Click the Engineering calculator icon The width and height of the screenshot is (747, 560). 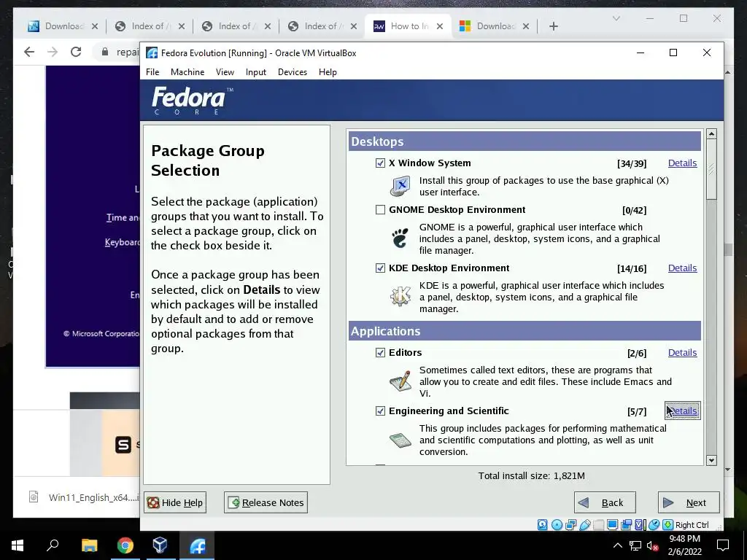[400, 440]
